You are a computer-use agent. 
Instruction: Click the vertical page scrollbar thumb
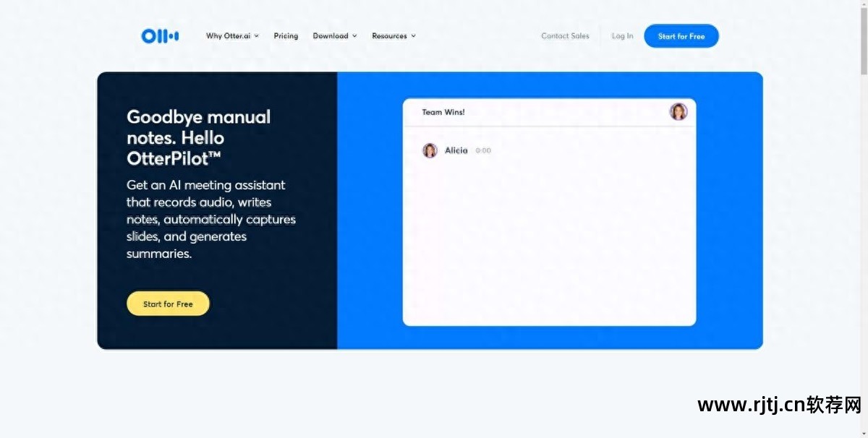[x=864, y=40]
